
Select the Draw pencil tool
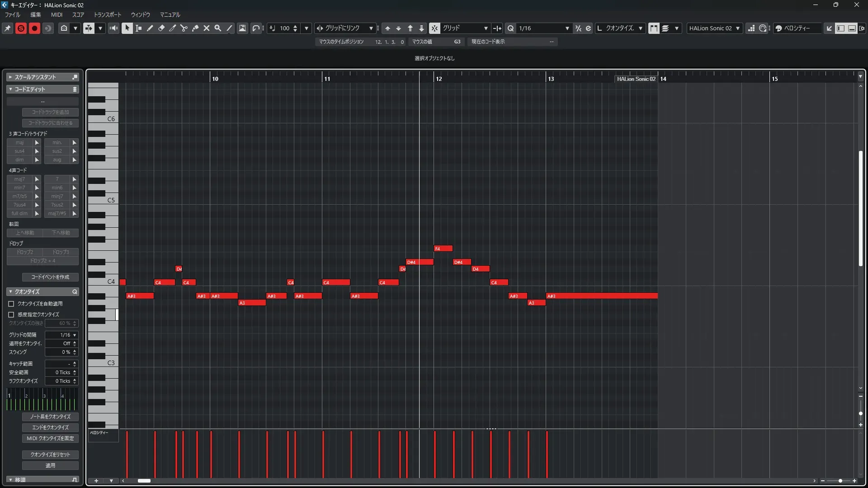(150, 28)
